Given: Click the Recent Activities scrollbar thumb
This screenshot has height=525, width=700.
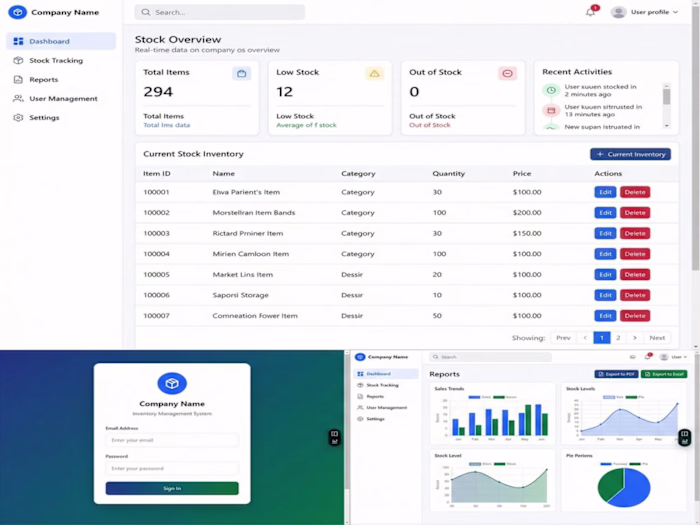Looking at the screenshot, I should [667, 96].
